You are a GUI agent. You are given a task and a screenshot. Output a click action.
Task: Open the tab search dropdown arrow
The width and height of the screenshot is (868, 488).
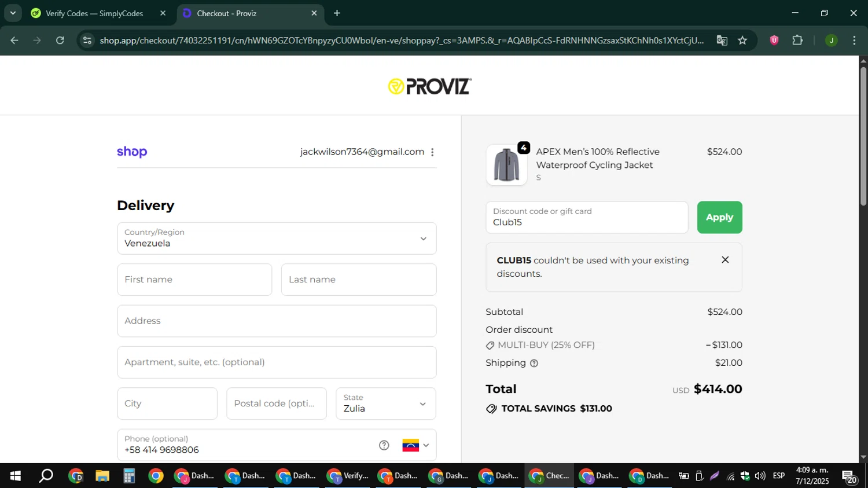click(13, 13)
